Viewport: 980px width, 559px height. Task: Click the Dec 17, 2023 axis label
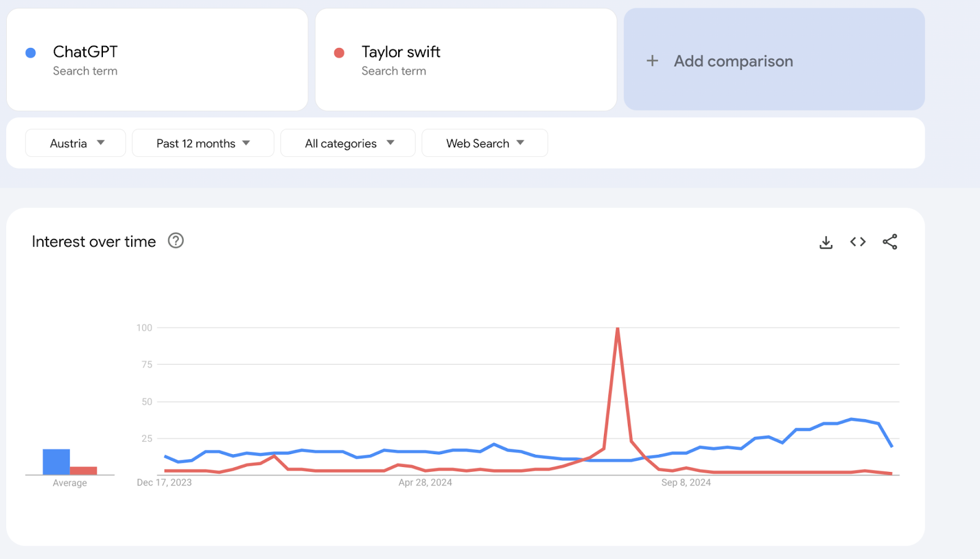click(x=164, y=482)
